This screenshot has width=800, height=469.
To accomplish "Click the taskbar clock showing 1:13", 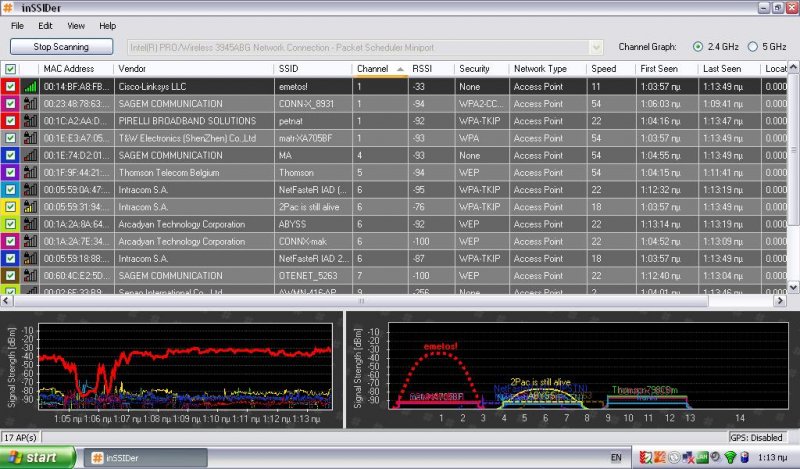I will click(772, 457).
